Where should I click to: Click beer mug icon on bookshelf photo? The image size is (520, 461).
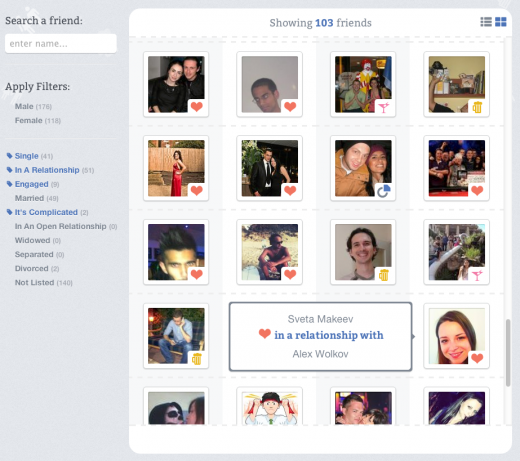click(477, 107)
